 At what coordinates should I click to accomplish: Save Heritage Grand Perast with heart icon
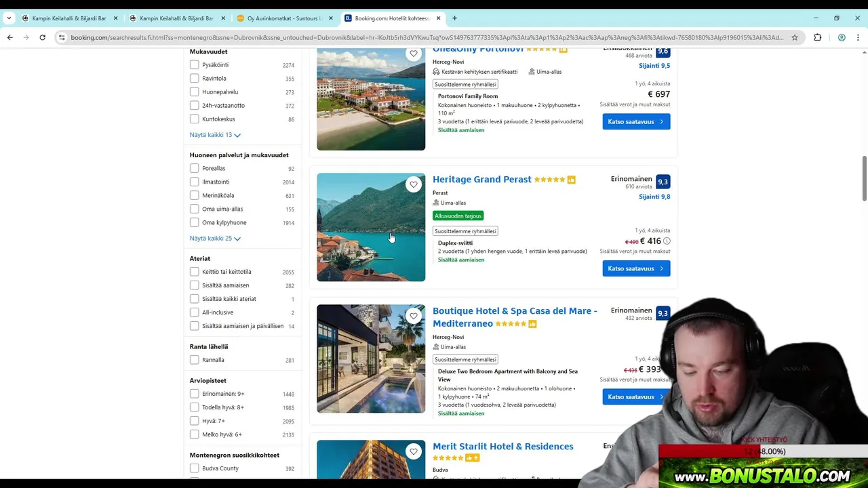point(414,184)
